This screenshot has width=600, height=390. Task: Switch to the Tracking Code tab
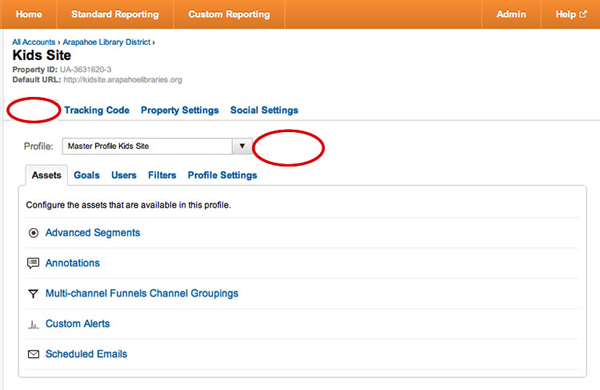[x=97, y=110]
